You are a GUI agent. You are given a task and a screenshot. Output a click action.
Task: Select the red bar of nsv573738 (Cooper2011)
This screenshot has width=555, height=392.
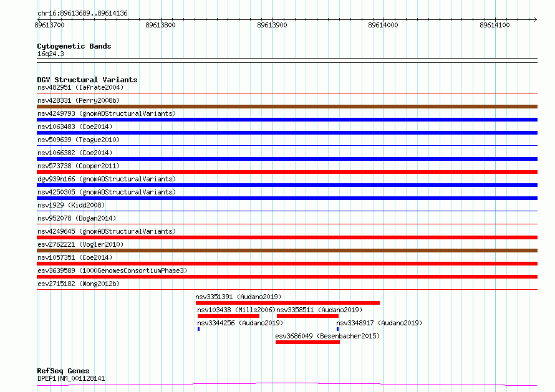[287, 172]
